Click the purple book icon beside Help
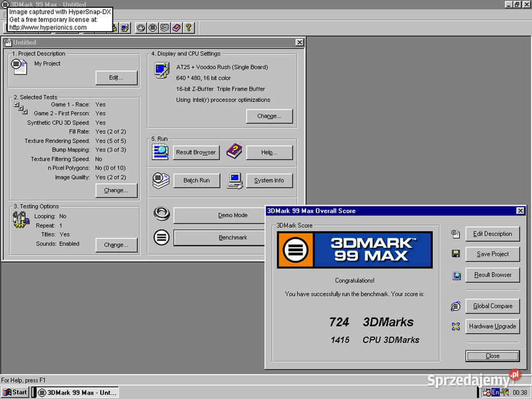 234,151
